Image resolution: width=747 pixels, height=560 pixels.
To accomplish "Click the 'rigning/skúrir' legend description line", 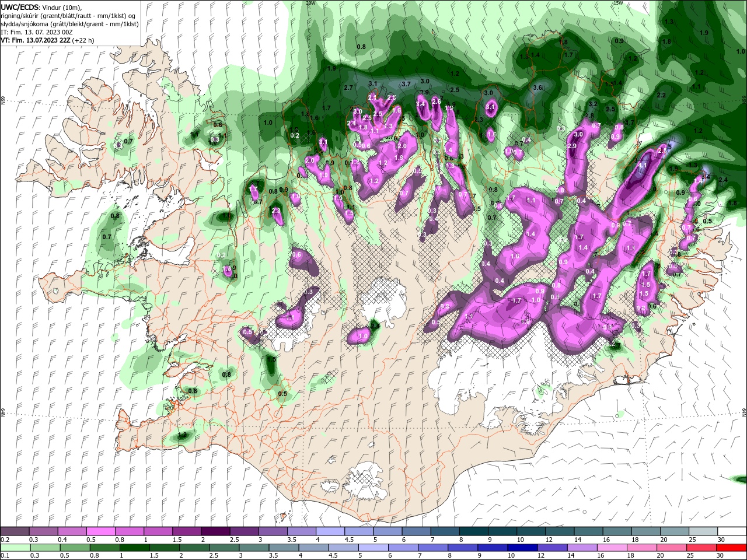I will [x=68, y=15].
